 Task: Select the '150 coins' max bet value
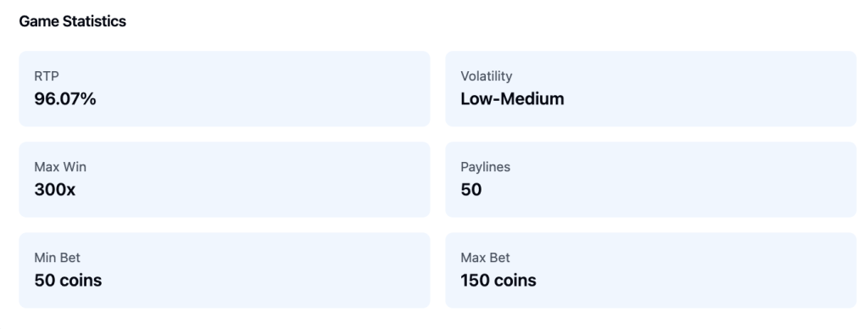[498, 281]
